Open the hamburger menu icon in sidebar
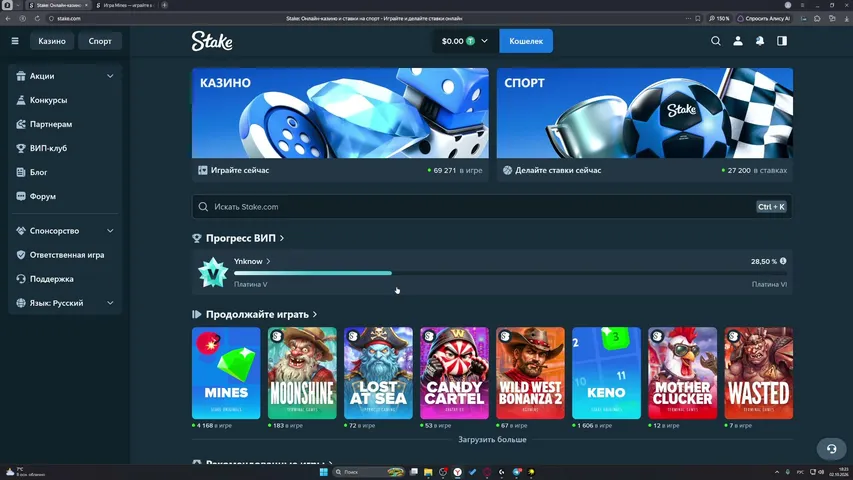 pos(15,41)
